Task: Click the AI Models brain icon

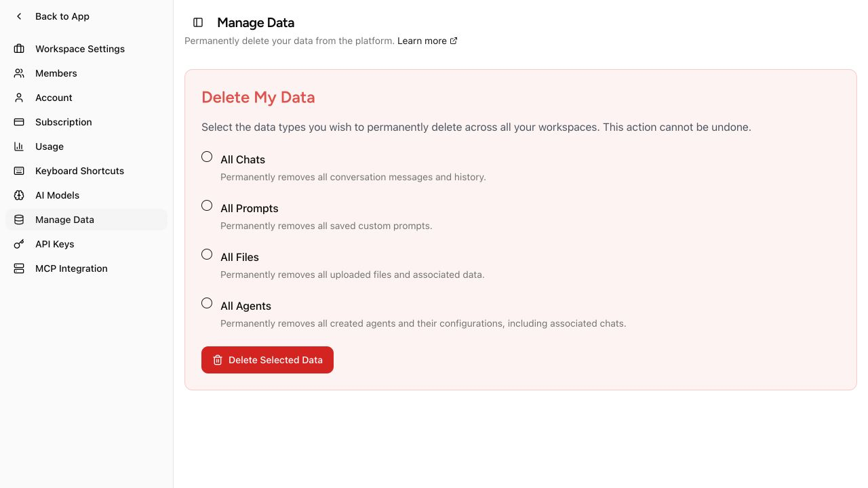Action: point(19,195)
